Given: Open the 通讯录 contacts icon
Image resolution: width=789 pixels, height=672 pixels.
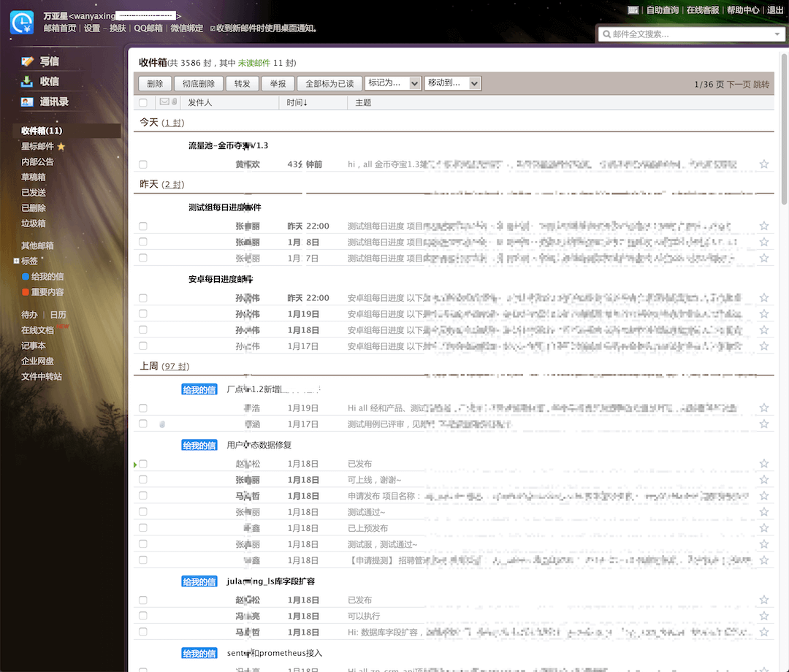Looking at the screenshot, I should (x=27, y=102).
